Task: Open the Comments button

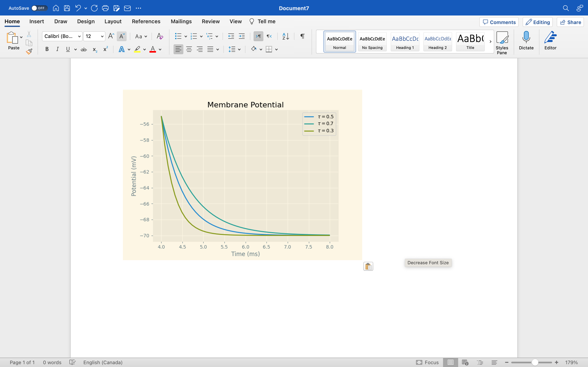Action: tap(499, 22)
